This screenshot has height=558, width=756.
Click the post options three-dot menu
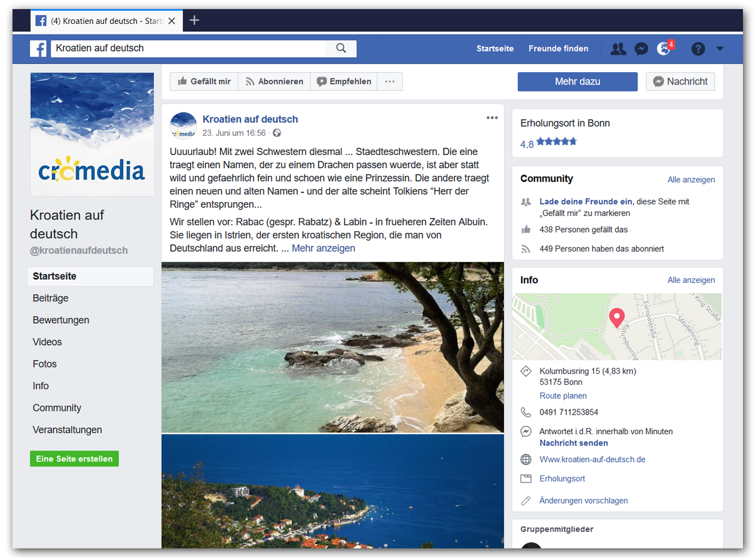pos(492,118)
